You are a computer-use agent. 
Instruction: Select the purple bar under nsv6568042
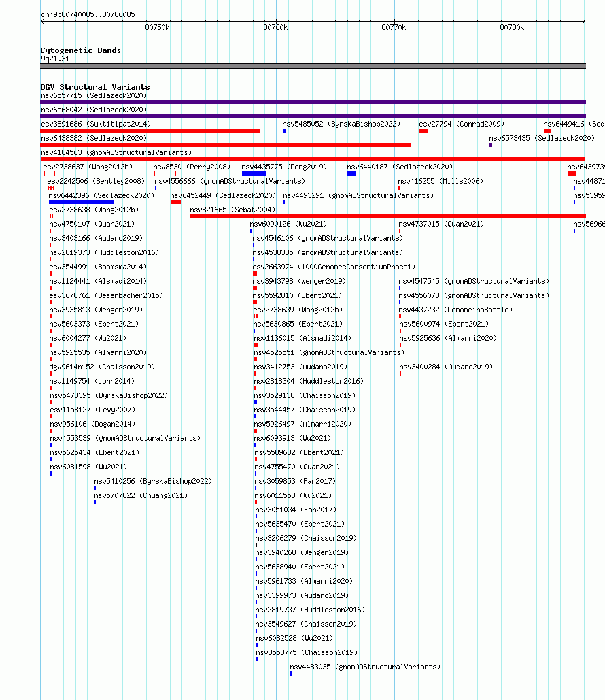coord(313,116)
